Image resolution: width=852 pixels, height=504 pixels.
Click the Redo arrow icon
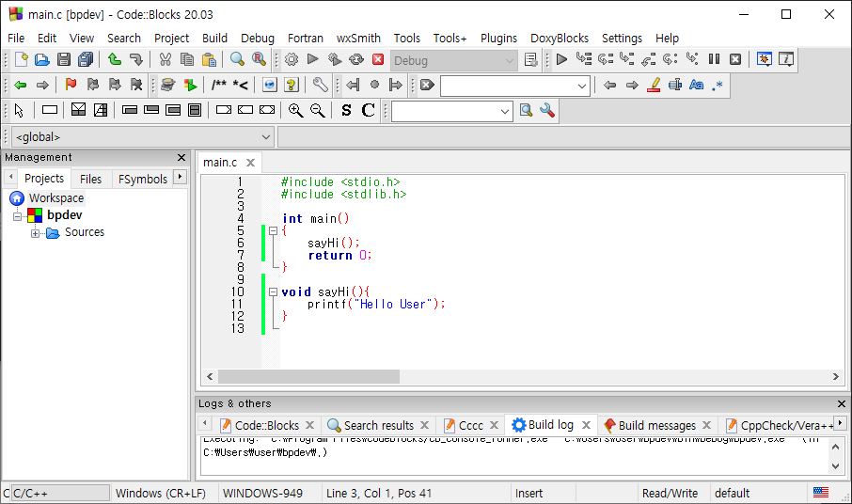tap(135, 59)
